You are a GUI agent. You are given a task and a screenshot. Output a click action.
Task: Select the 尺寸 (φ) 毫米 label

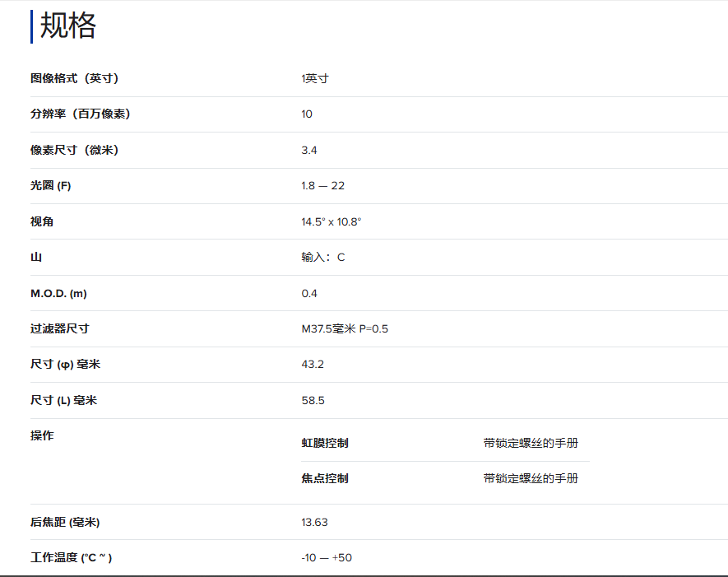click(66, 364)
